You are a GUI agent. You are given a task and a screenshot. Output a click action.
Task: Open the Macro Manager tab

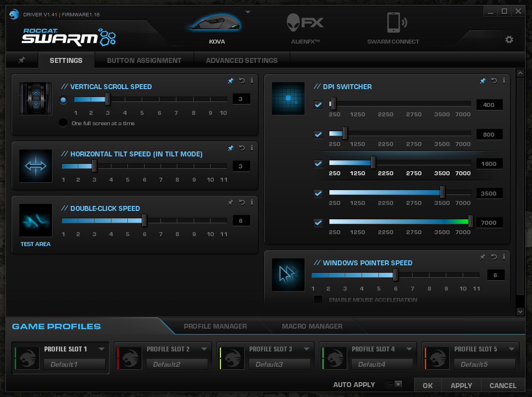click(312, 326)
